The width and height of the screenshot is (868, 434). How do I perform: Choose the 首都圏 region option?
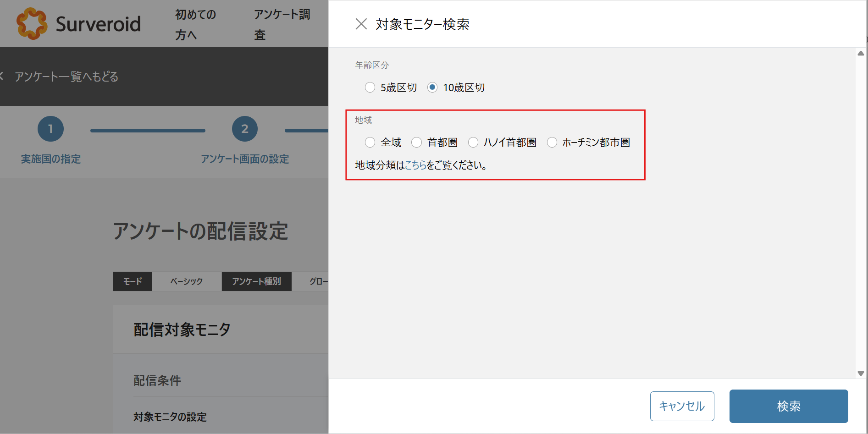[416, 143]
